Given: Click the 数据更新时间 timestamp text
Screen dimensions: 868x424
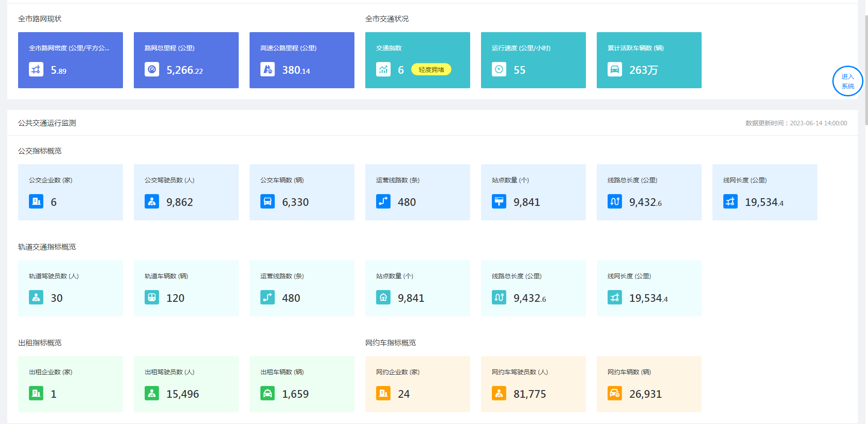Looking at the screenshot, I should pos(796,123).
